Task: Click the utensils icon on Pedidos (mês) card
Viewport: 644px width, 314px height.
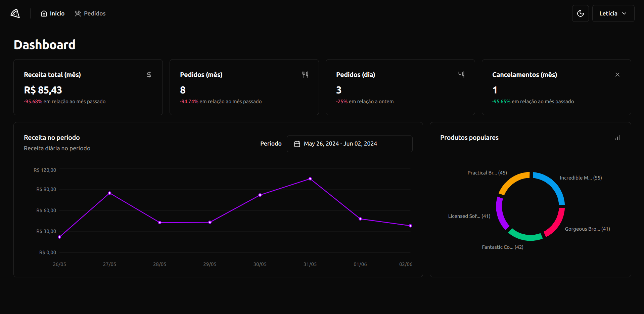Action: point(305,75)
